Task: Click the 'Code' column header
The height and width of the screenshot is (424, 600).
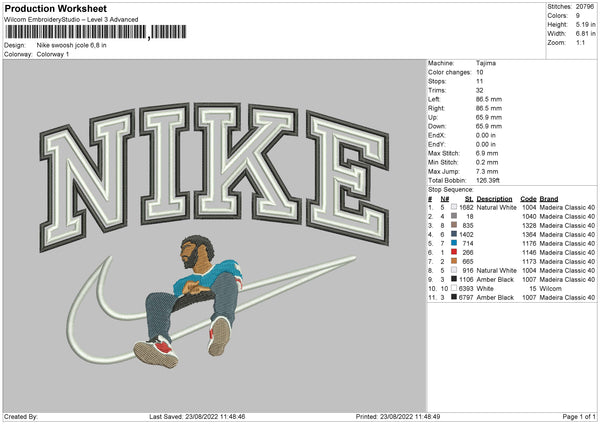Action: 528,199
